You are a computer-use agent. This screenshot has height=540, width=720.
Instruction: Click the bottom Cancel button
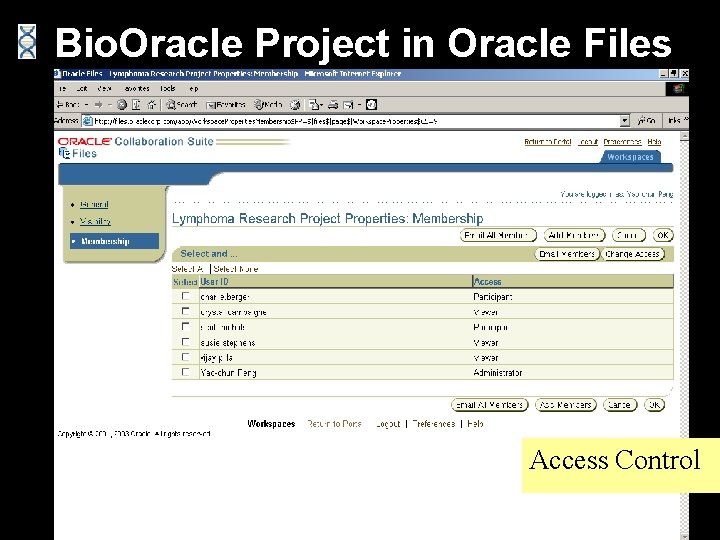coord(620,405)
